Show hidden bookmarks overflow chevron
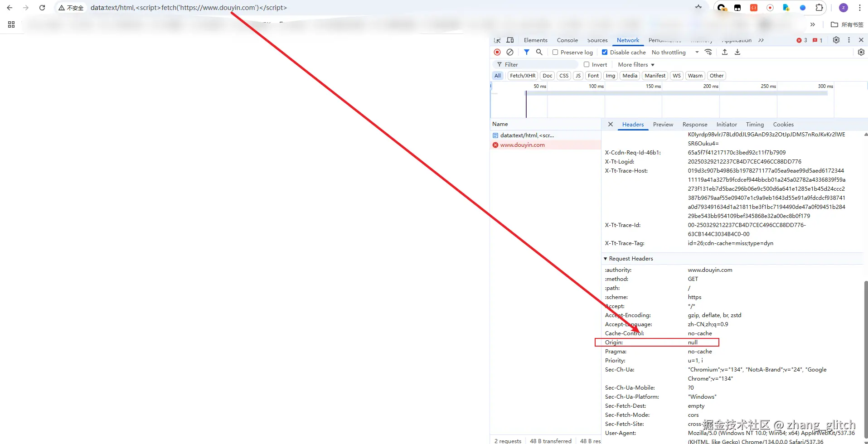Viewport: 868px width, 444px height. (813, 24)
